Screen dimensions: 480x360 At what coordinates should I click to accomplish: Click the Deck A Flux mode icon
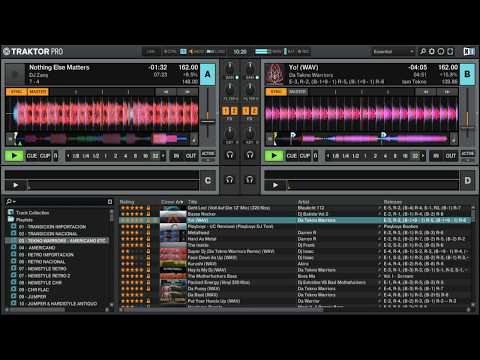click(56, 156)
